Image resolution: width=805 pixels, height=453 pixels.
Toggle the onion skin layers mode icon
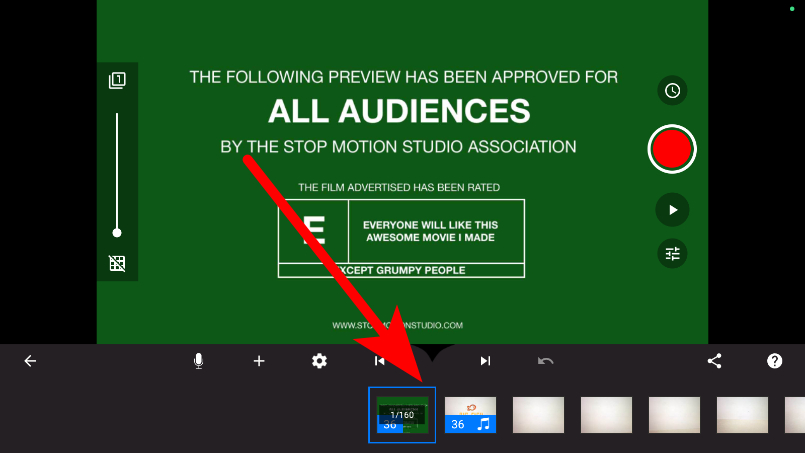[117, 81]
